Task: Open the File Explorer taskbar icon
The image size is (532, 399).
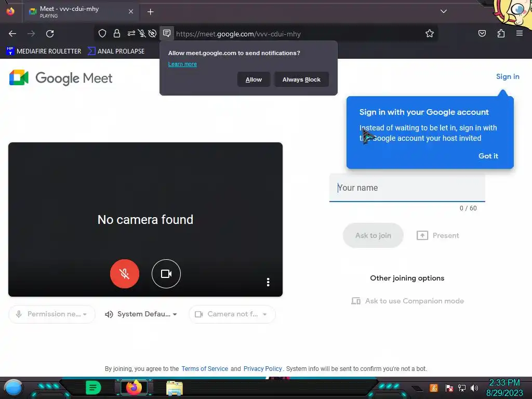Action: click(175, 388)
